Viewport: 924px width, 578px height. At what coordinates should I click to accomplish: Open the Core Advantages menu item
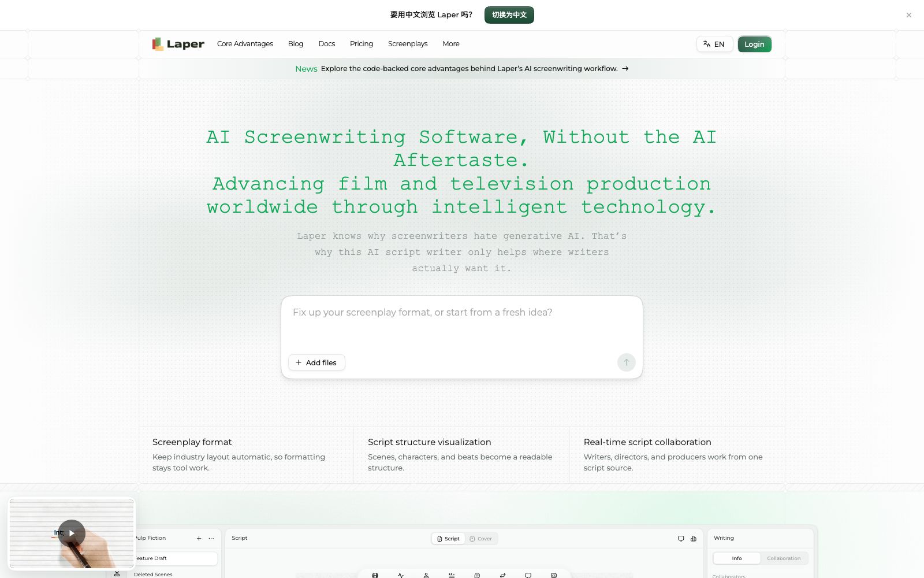[x=245, y=44]
